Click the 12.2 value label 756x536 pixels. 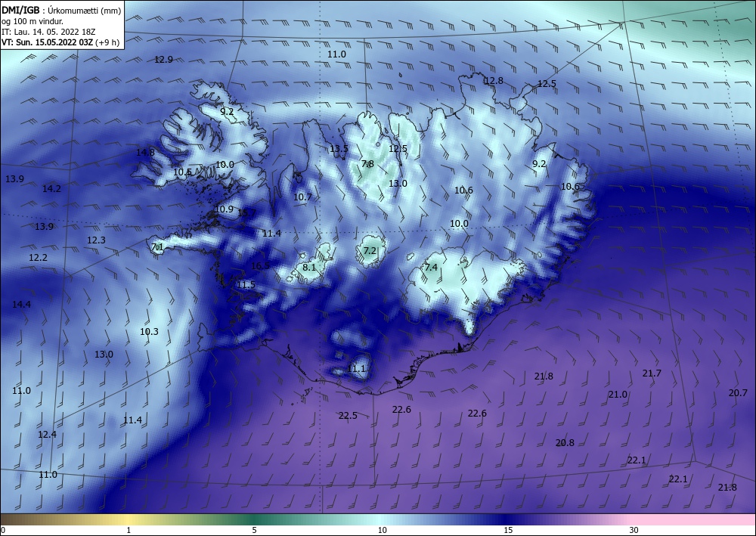[38, 258]
